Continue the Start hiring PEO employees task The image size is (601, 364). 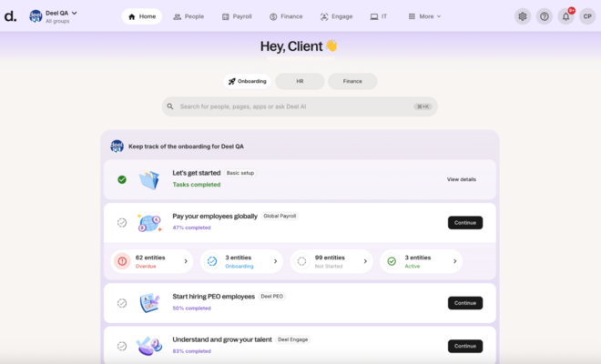point(465,303)
